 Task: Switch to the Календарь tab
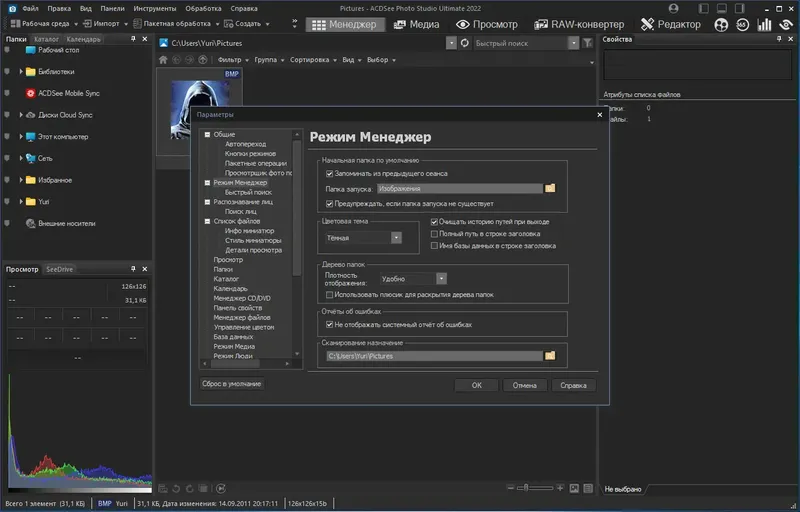coord(84,39)
